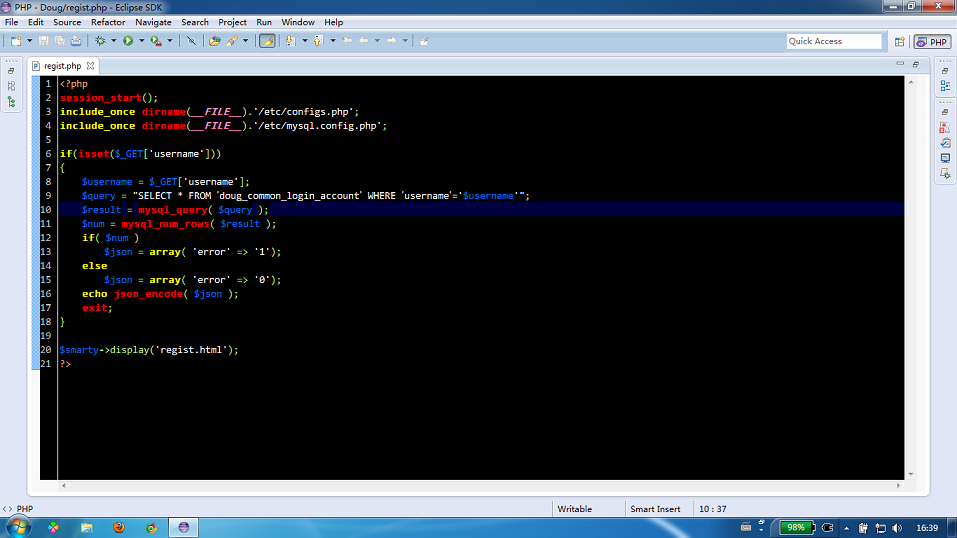Click the Open Perspective icon
Screen dimensions: 957x538
click(x=900, y=42)
